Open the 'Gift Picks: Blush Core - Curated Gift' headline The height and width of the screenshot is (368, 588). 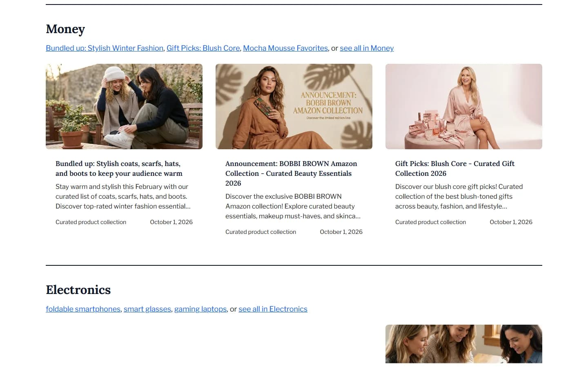tap(455, 168)
